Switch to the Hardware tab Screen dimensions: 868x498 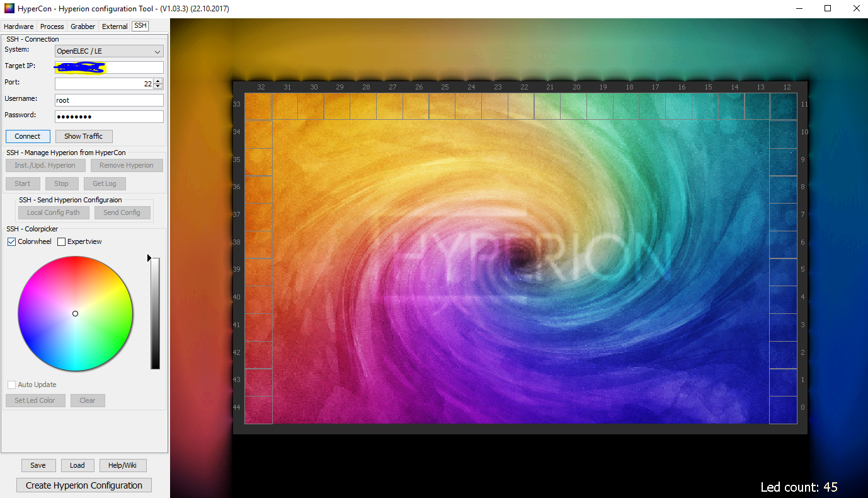[x=18, y=26]
